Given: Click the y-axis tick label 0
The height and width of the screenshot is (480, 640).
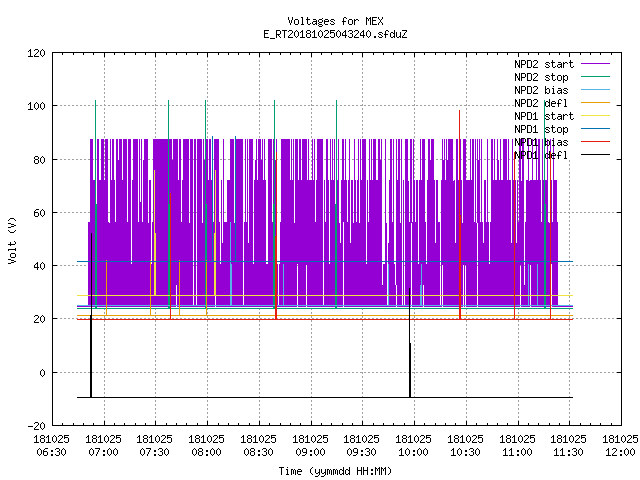Looking at the screenshot, I should click(42, 373).
